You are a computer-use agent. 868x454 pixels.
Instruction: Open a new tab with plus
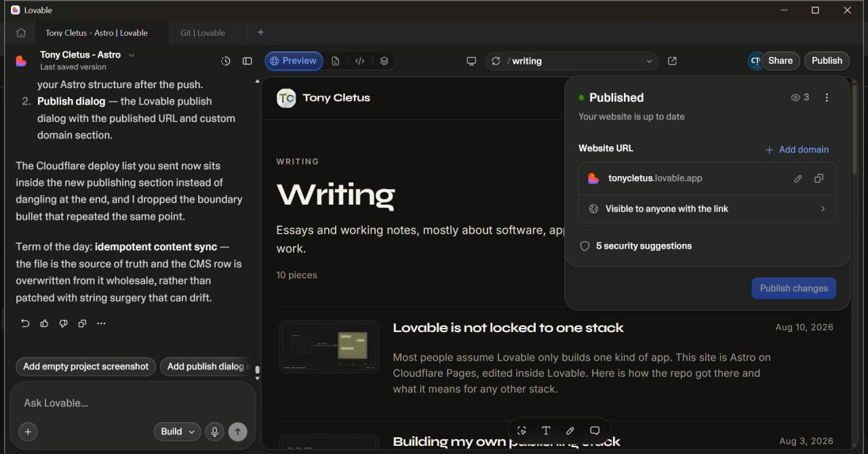[260, 33]
